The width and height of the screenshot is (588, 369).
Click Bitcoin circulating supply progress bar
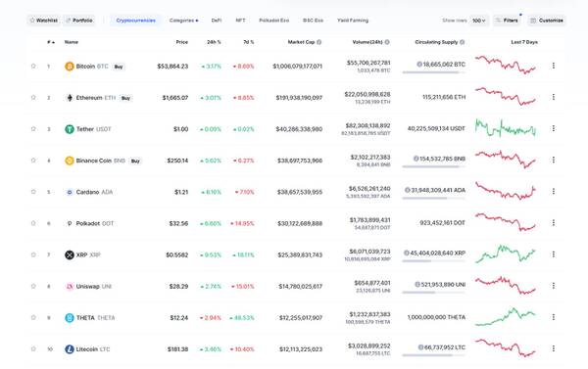[x=434, y=72]
